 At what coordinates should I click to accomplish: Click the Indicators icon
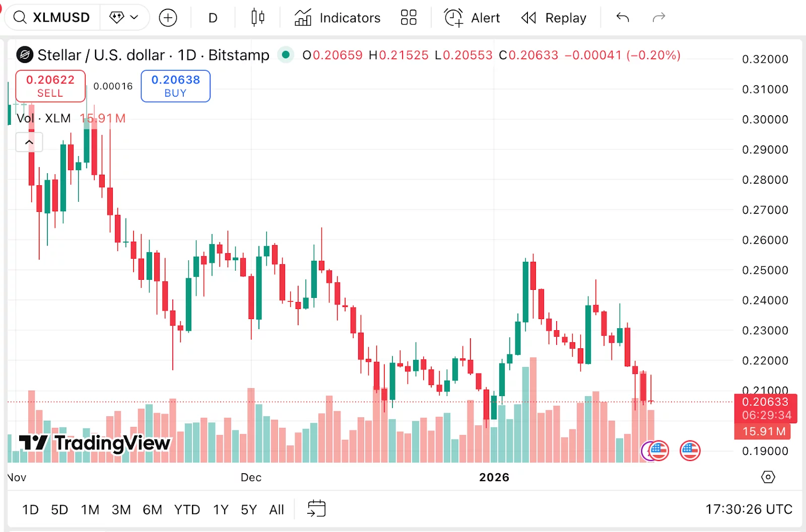click(x=303, y=17)
